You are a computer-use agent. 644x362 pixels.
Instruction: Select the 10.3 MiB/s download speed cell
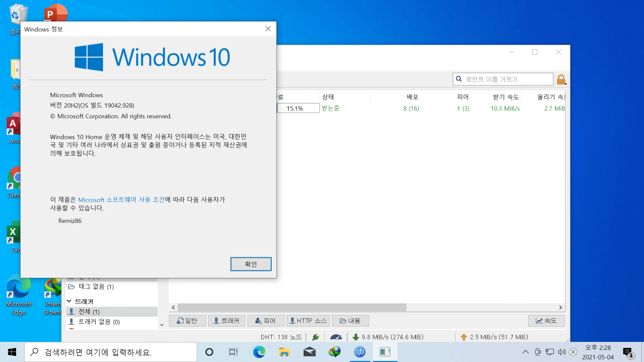click(x=505, y=109)
